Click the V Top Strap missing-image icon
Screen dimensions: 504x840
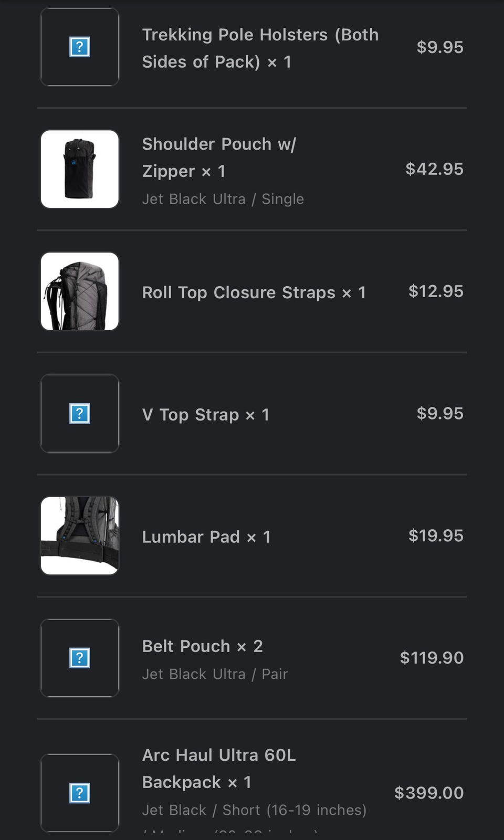pos(80,414)
